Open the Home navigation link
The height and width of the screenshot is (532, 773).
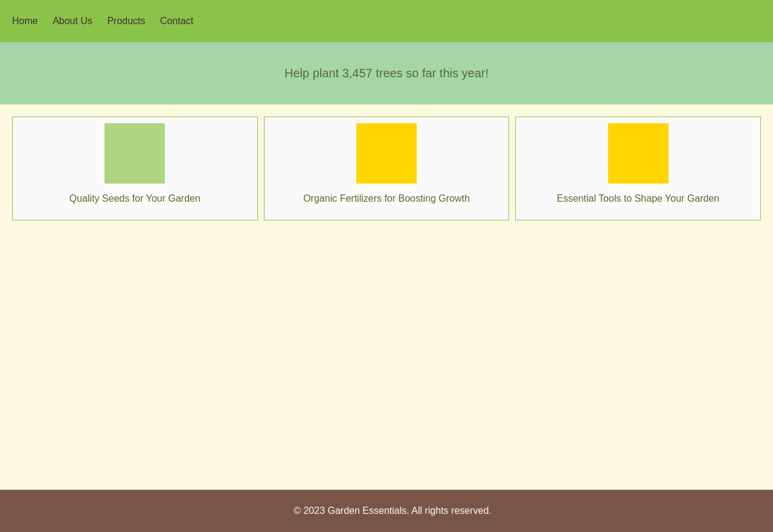click(x=25, y=20)
